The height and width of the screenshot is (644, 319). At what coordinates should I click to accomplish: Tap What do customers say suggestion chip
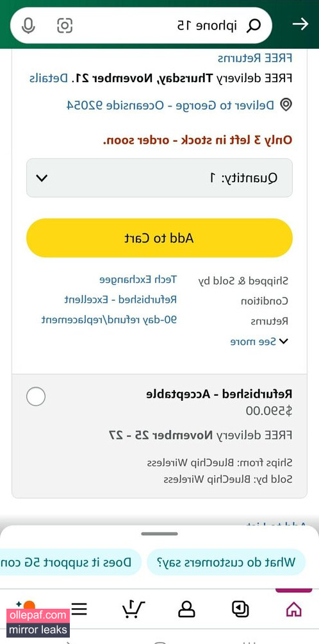[226, 562]
